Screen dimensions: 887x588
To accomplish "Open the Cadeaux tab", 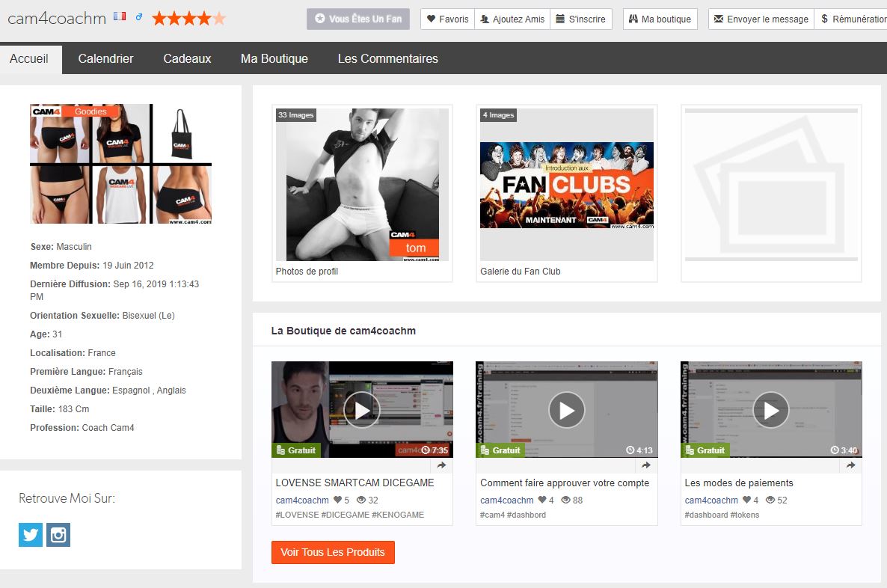I will point(187,58).
